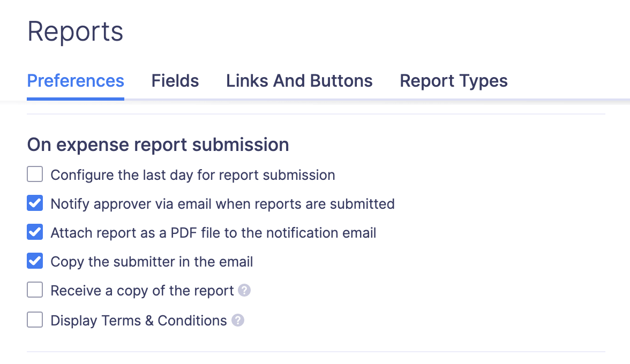Click the "On expense report submission" section heading

click(x=158, y=145)
